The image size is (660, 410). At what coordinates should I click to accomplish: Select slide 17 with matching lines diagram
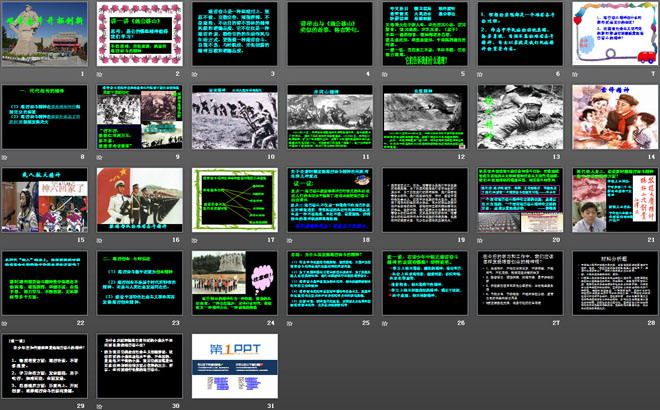pos(235,200)
